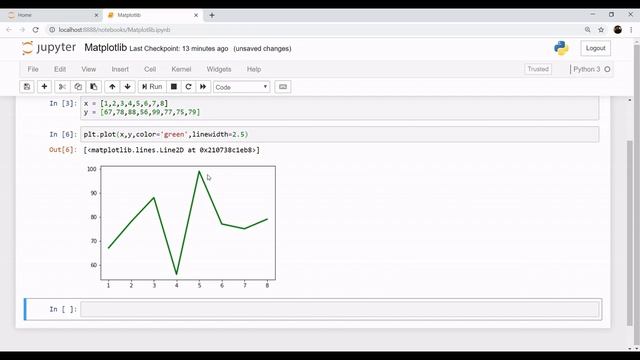Click the Python 3 kernel indicator
The height and width of the screenshot is (360, 640).
pos(587,69)
